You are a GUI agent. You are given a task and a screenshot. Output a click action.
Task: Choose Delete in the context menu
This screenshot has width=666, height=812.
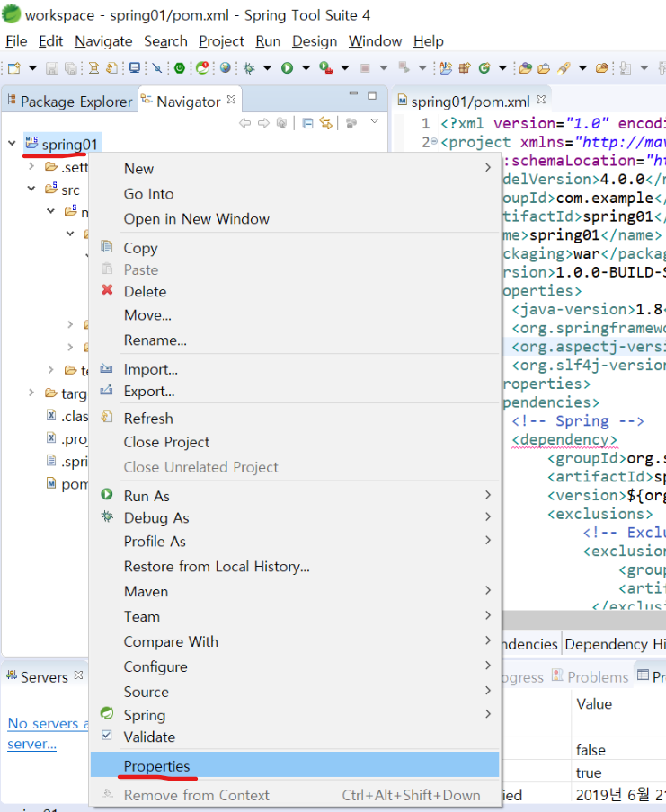[x=295, y=291]
